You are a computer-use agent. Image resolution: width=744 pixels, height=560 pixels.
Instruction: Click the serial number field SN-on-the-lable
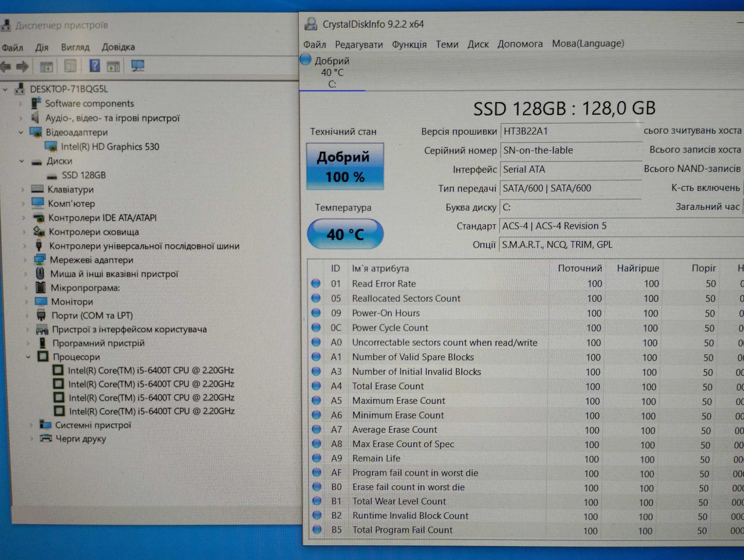point(571,150)
